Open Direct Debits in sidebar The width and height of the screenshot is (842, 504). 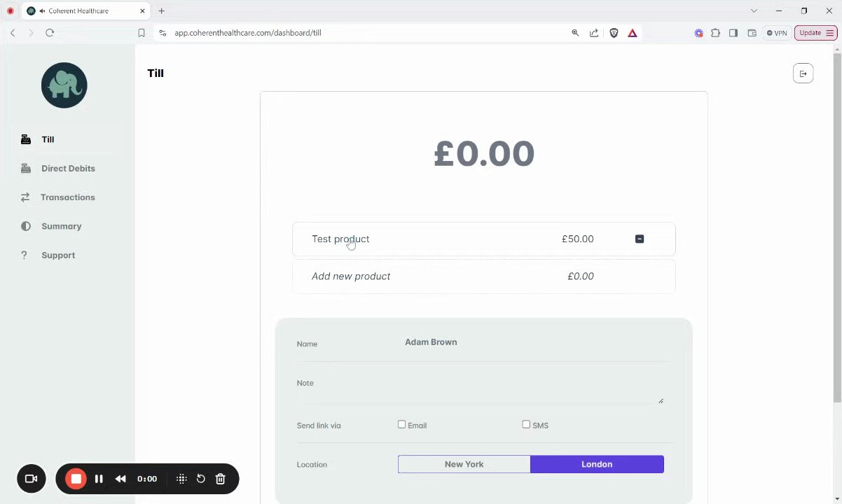(68, 169)
